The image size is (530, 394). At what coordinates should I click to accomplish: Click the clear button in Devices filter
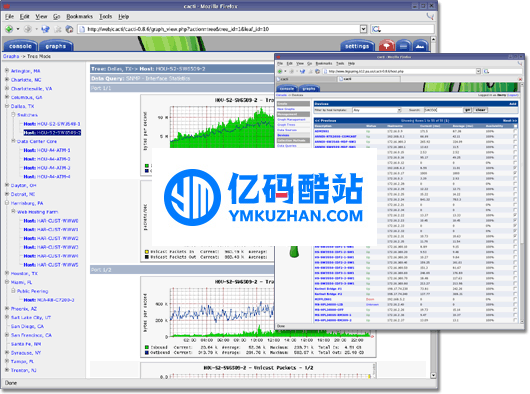pos(480,110)
